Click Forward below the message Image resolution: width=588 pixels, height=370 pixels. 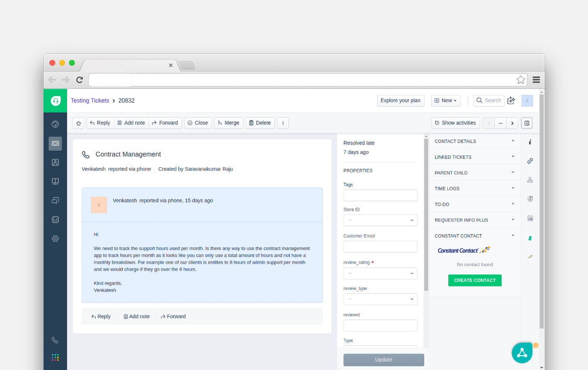(x=173, y=316)
